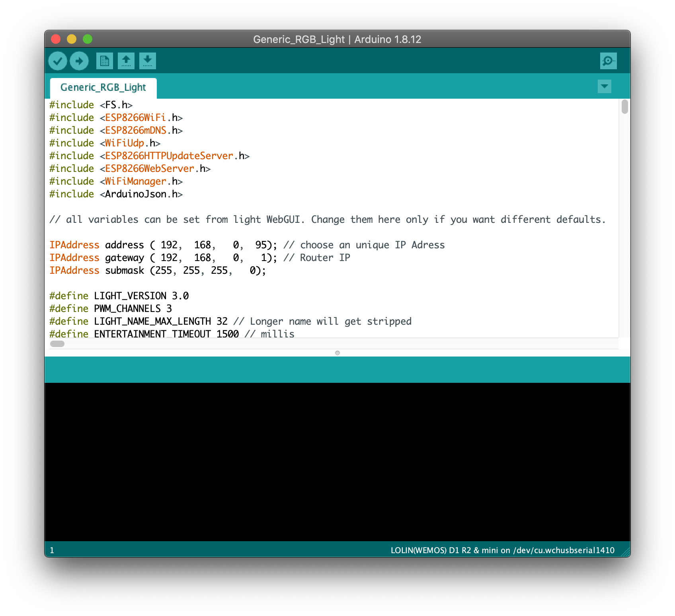Click the 'IPAddress submask' line
The width and height of the screenshot is (675, 616).
point(158,271)
